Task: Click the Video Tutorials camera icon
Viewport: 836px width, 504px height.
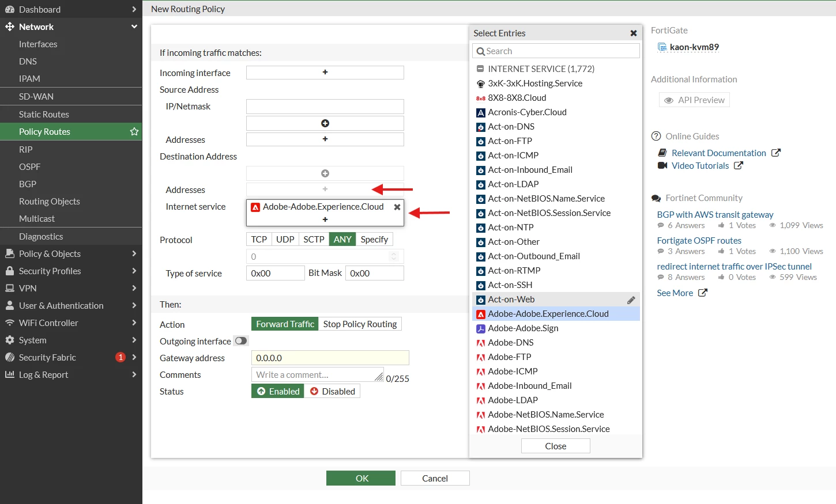Action: pos(662,165)
